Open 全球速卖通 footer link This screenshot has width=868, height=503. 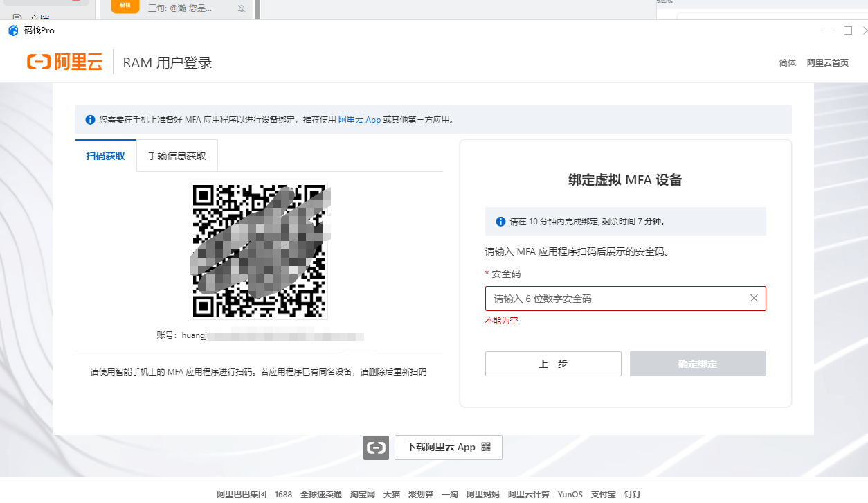321,494
